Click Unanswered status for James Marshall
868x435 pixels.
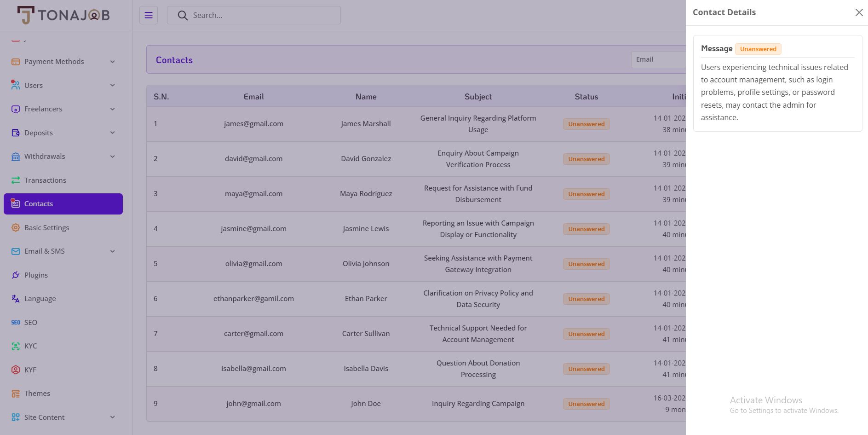coord(586,124)
